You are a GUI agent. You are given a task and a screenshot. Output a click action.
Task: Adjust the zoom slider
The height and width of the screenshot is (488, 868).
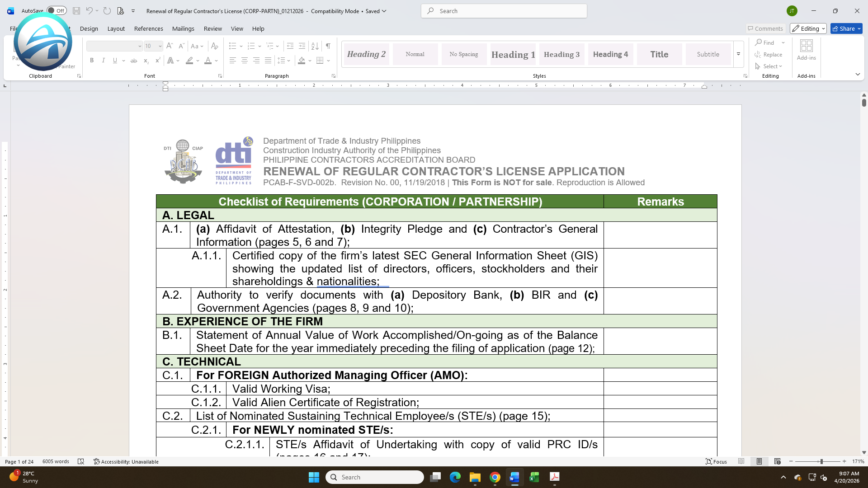(x=821, y=461)
